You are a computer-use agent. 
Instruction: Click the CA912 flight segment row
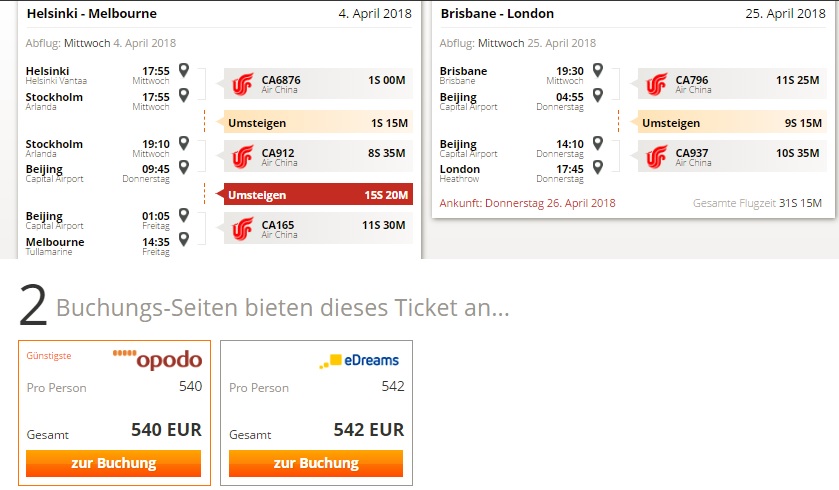click(x=318, y=156)
